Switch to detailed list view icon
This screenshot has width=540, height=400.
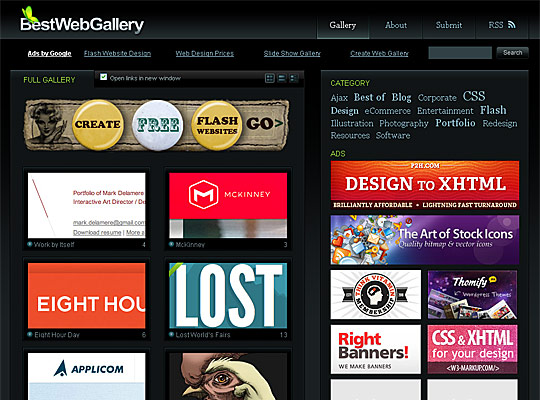tap(293, 78)
